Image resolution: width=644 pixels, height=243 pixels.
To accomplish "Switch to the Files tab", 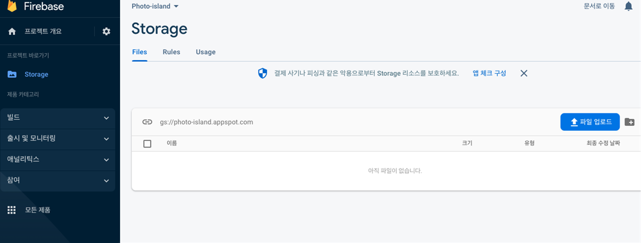I will pos(140,52).
